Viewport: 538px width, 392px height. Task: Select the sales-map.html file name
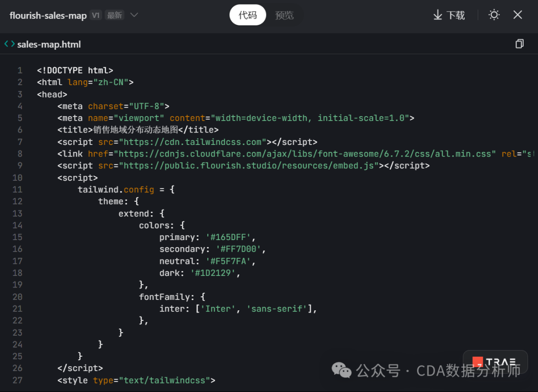coord(49,44)
